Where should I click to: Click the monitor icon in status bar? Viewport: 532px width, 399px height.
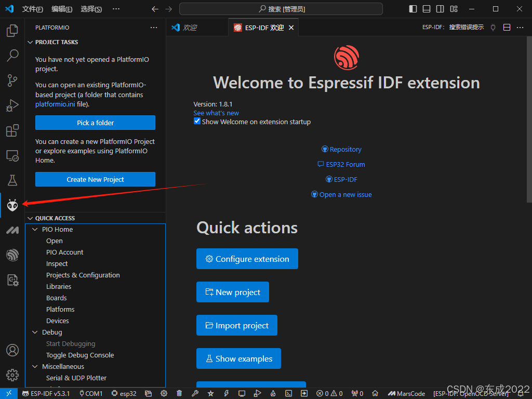242,394
